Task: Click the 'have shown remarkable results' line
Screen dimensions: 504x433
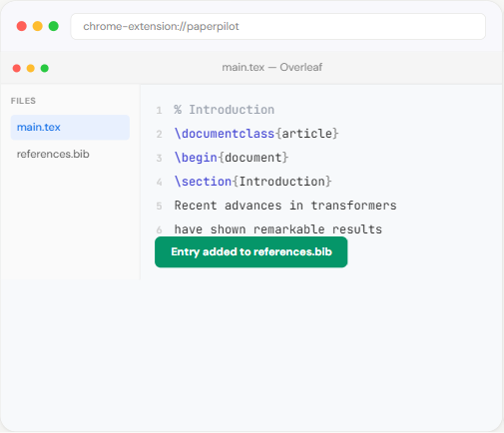Action: pos(278,229)
